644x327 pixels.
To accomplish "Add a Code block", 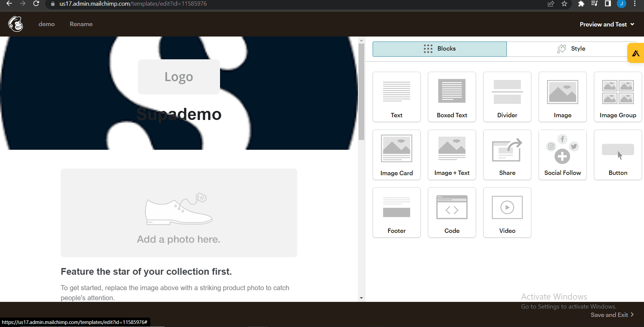I will [452, 212].
